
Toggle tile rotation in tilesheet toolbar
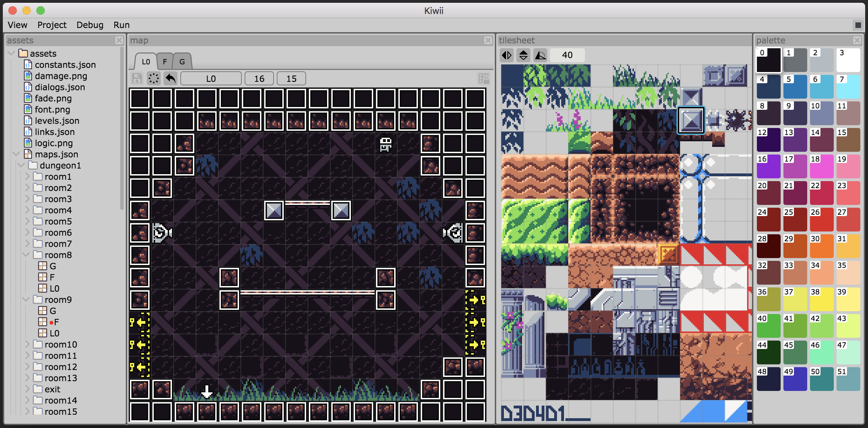[x=540, y=55]
